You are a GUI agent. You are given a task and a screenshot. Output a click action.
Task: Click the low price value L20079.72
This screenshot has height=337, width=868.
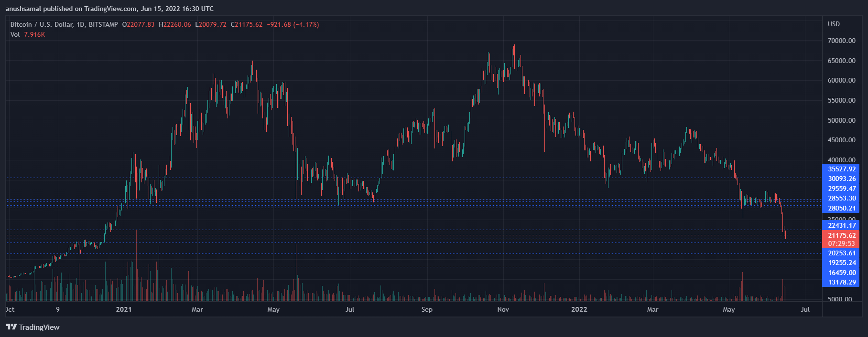click(211, 24)
